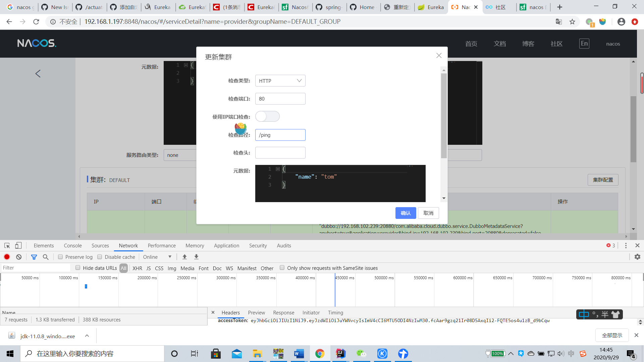
Task: Toggle the 使用IP端口检查 switch
Action: pyautogui.click(x=267, y=117)
